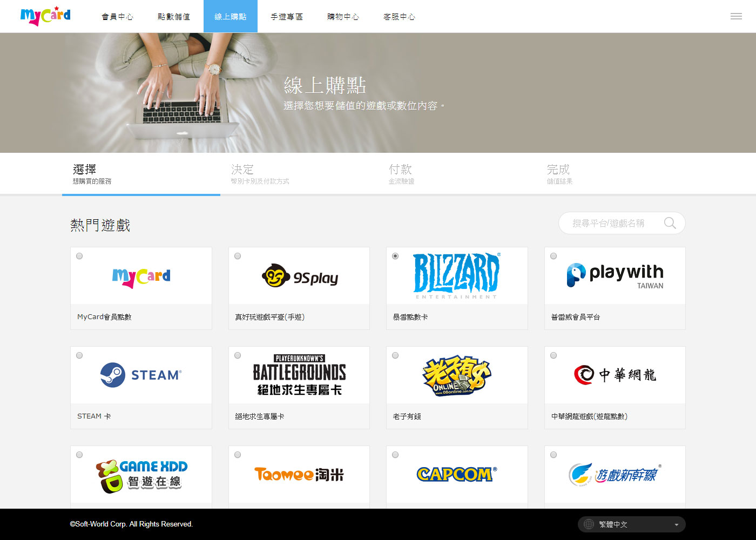This screenshot has width=756, height=540.
Task: Click the 普雷威會員平台 label
Action: pyautogui.click(x=576, y=317)
